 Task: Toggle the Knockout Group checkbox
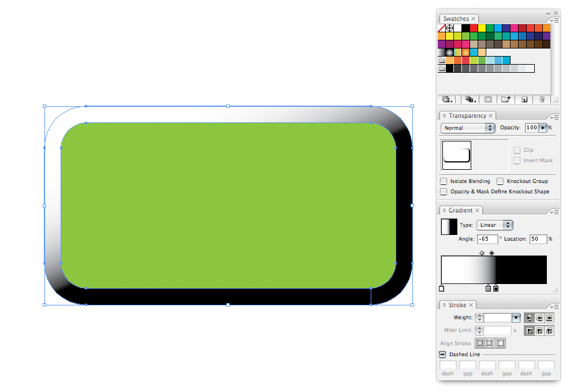pos(500,181)
